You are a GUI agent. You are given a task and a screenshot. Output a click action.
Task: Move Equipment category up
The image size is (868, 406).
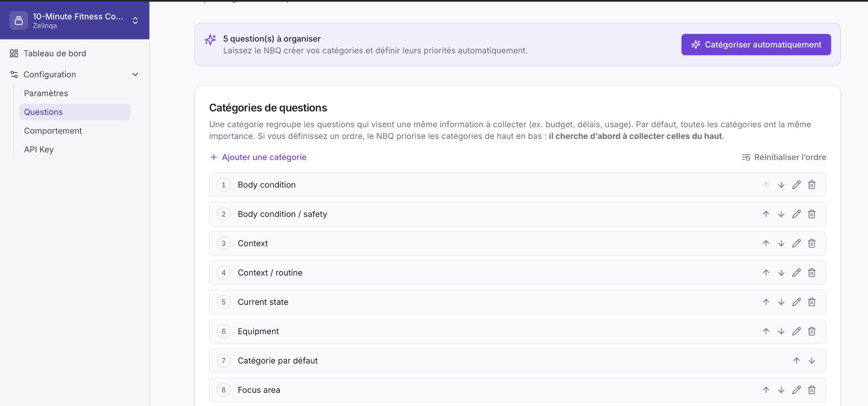pyautogui.click(x=766, y=331)
